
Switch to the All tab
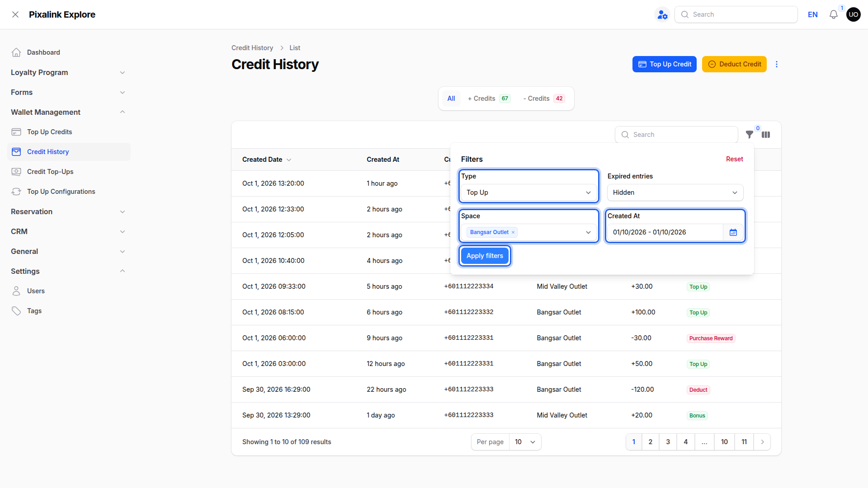[x=451, y=99]
